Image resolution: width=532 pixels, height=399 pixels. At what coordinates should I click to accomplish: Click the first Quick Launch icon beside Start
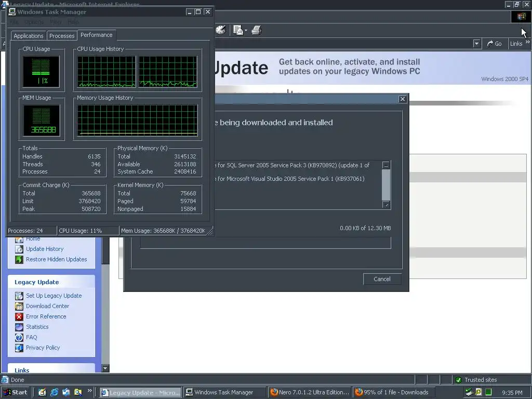coord(42,392)
